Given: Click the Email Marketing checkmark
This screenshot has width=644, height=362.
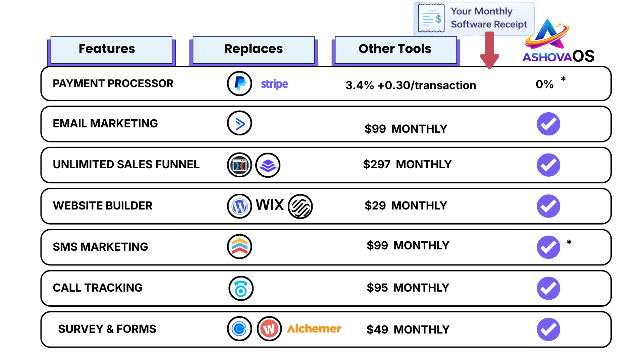Looking at the screenshot, I should coord(548,124).
